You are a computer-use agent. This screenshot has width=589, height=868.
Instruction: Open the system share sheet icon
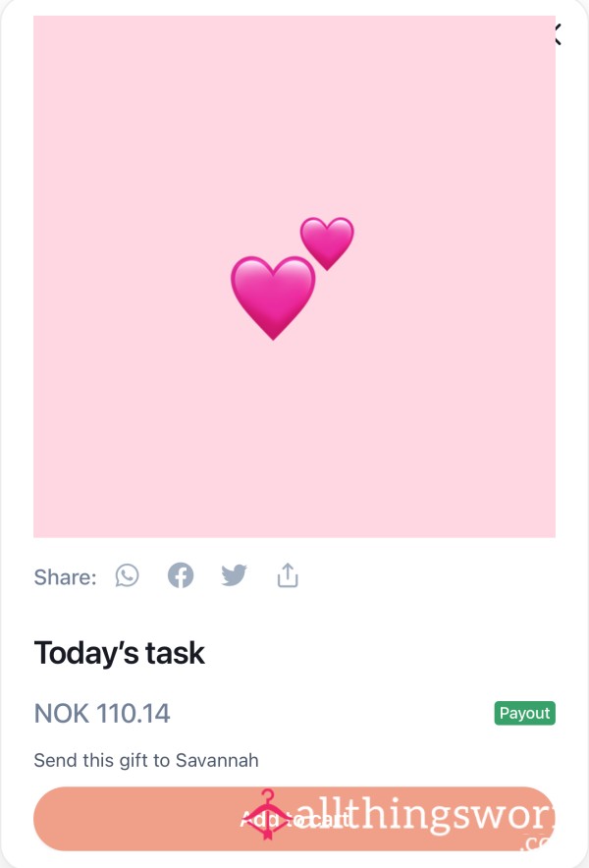[x=288, y=575]
